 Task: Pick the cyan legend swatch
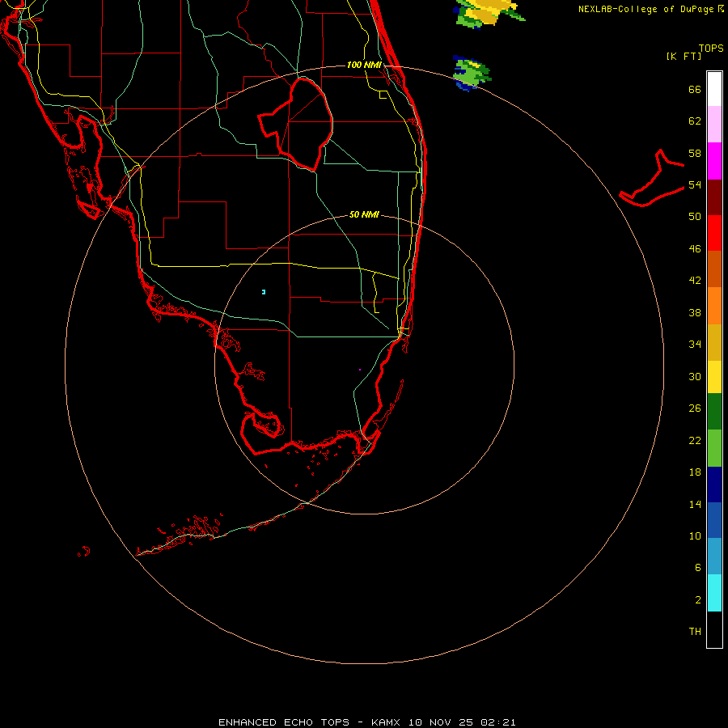(714, 593)
